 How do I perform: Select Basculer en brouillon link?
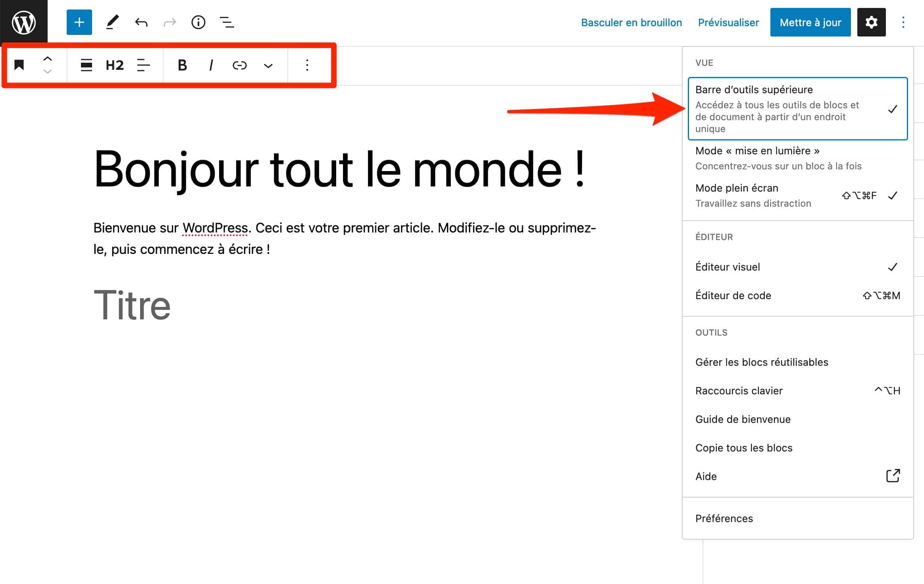[x=631, y=22]
